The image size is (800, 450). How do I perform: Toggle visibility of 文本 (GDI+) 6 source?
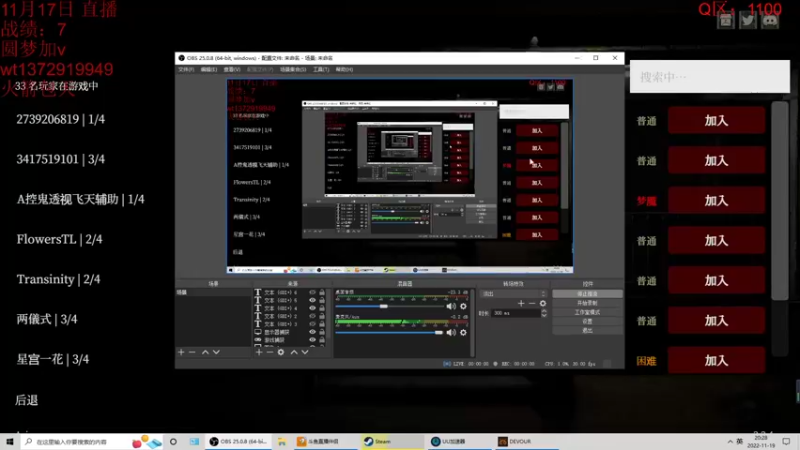tap(312, 293)
